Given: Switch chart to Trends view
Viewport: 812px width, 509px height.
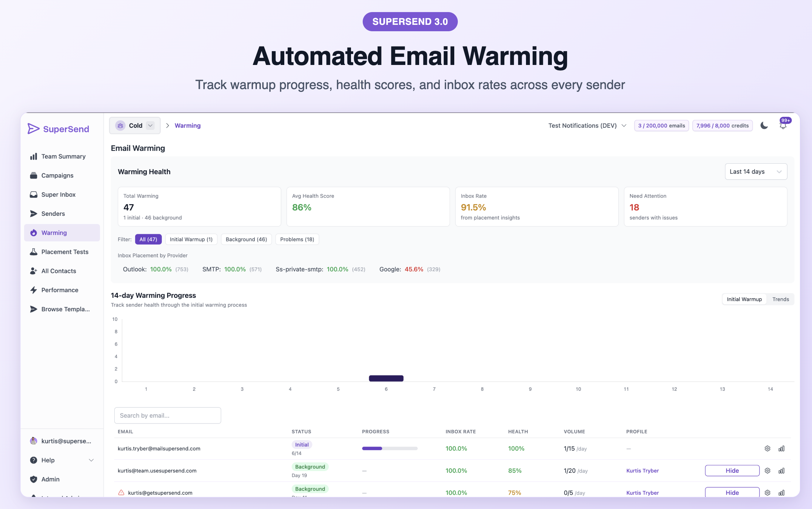Looking at the screenshot, I should 780,299.
